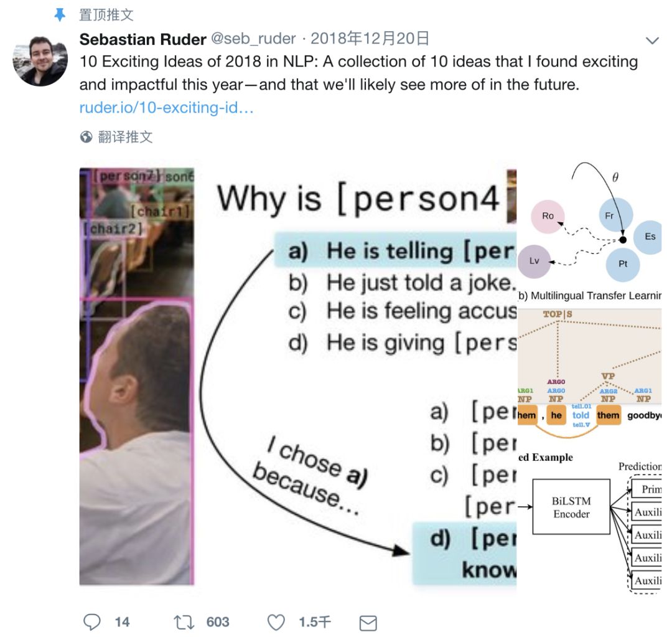This screenshot has height=637, width=672.
Task: Open Sebastian Ruder display name
Action: click(142, 39)
